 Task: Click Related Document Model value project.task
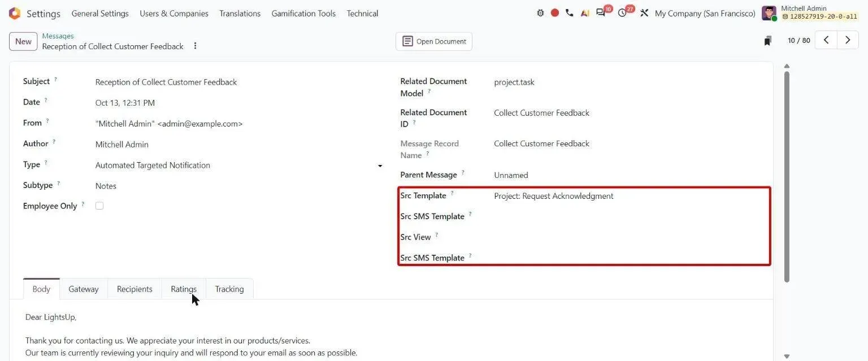627,82
